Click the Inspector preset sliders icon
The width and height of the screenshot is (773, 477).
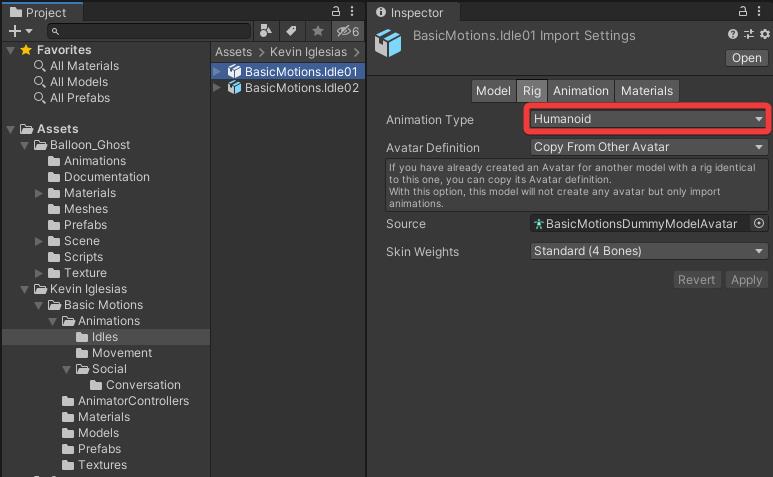[x=747, y=35]
